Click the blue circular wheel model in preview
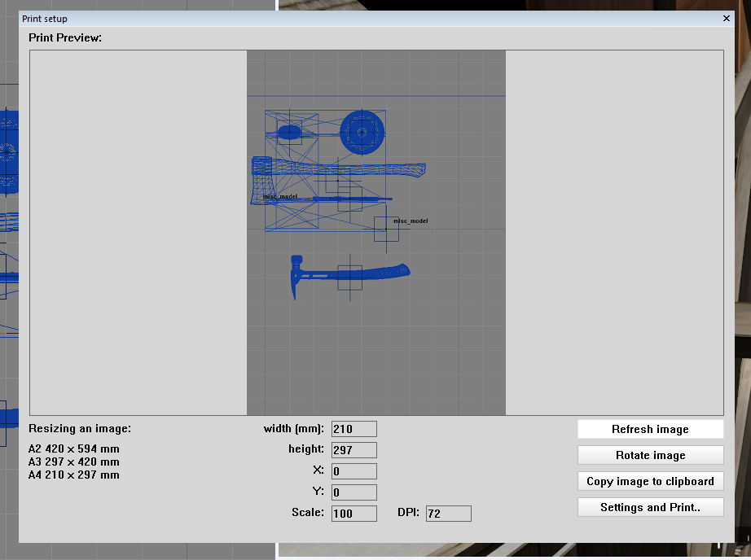This screenshot has width=751, height=560. click(362, 131)
